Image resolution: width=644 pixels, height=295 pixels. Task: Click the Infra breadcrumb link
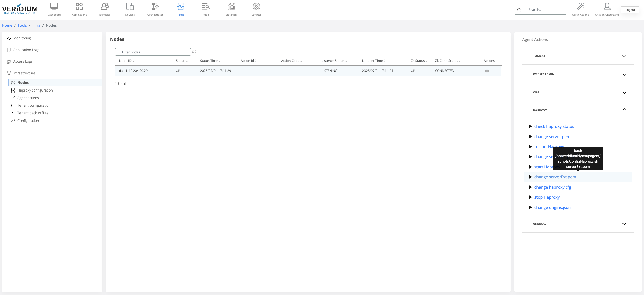(36, 25)
